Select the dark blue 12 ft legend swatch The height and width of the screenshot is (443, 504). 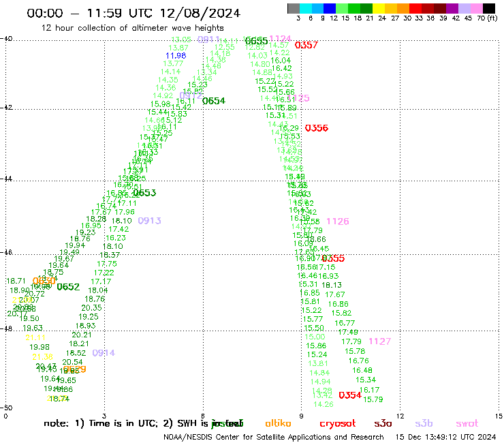pos(330,8)
